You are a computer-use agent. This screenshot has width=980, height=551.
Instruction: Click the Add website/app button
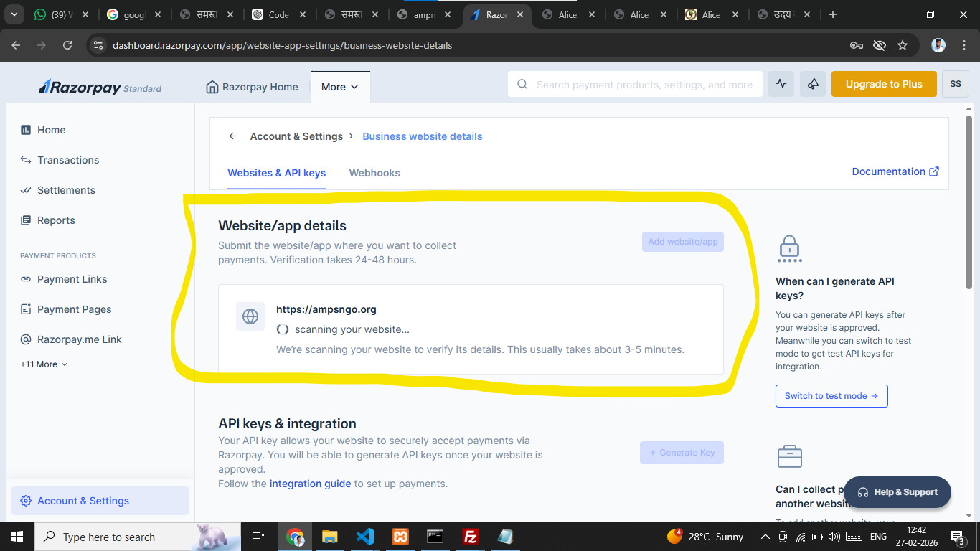[683, 242]
